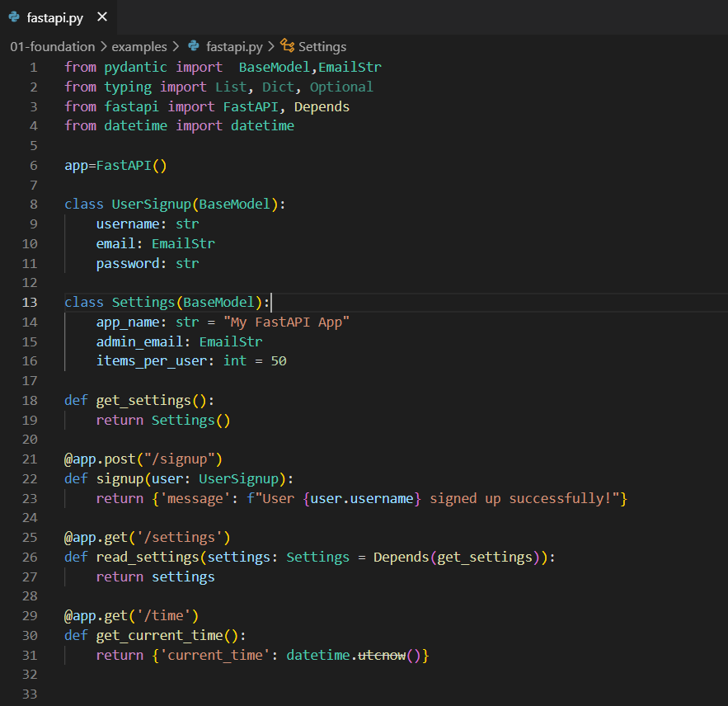Click 'current_time' key on line 31
The height and width of the screenshot is (706, 728).
214,656
